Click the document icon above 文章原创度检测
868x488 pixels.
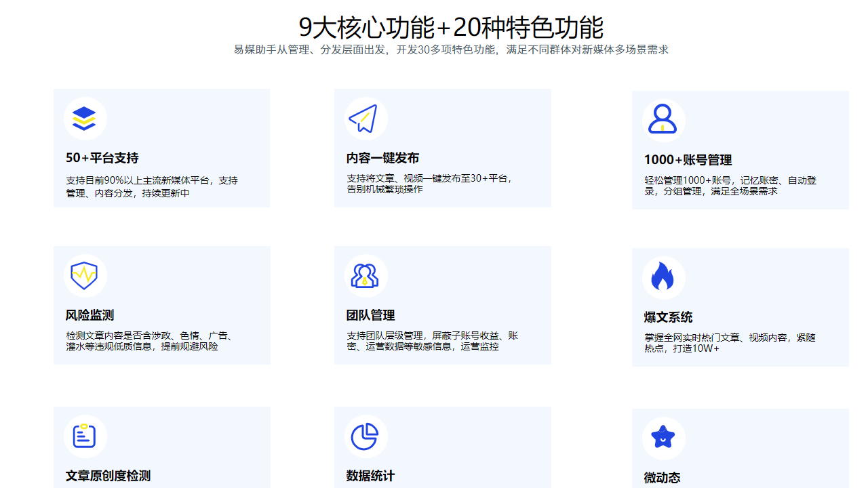[85, 436]
